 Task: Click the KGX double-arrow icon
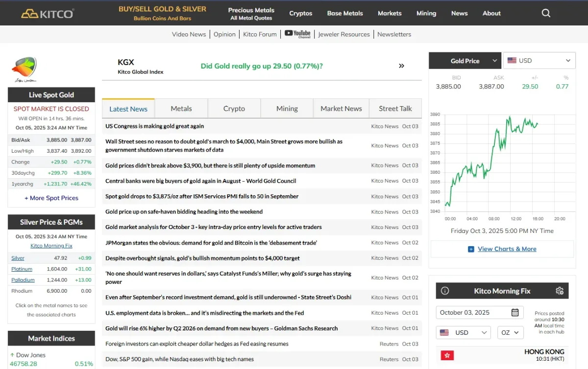[401, 66]
